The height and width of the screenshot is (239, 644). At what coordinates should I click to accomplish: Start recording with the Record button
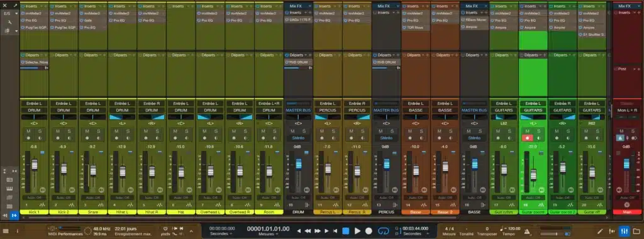click(x=369, y=231)
